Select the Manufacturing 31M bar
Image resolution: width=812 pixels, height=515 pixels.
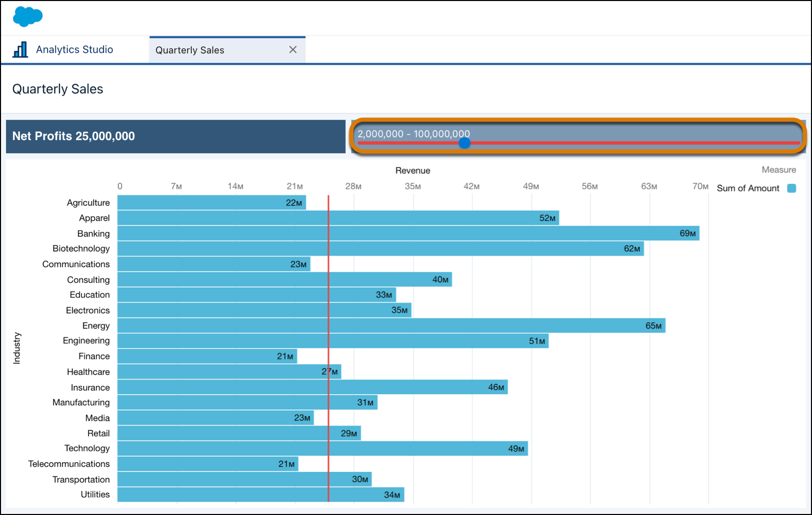(248, 402)
